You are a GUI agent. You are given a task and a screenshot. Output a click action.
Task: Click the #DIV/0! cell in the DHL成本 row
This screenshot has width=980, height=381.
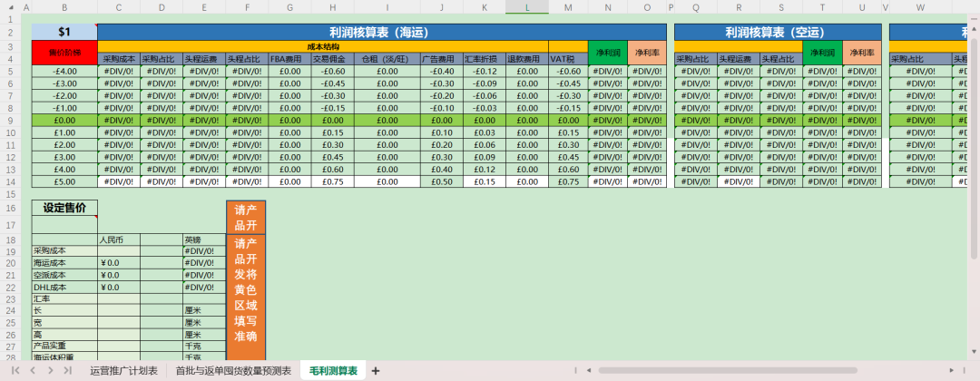pyautogui.click(x=204, y=288)
